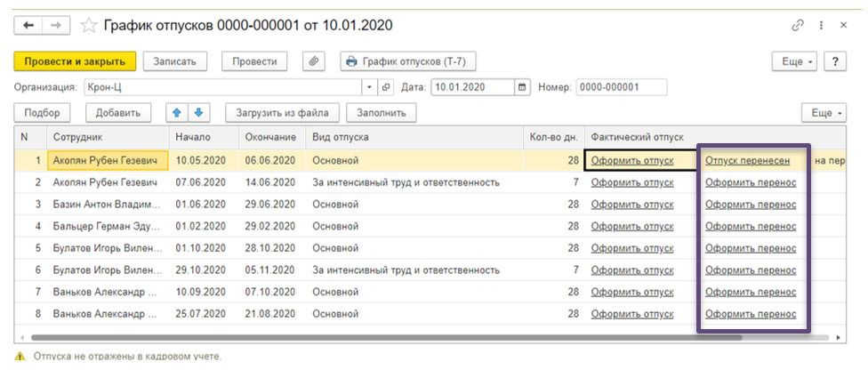This screenshot has width=868, height=370.
Task: Open the table's Еще menu
Action: [823, 113]
